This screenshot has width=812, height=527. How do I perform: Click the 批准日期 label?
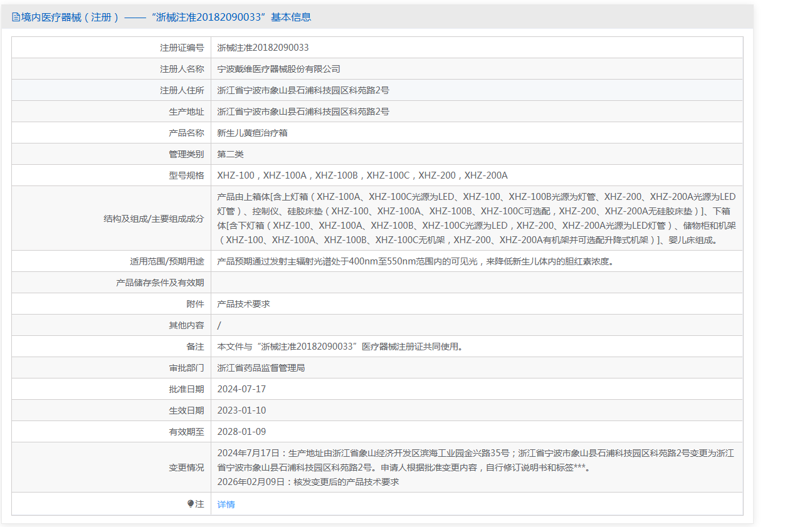point(186,389)
